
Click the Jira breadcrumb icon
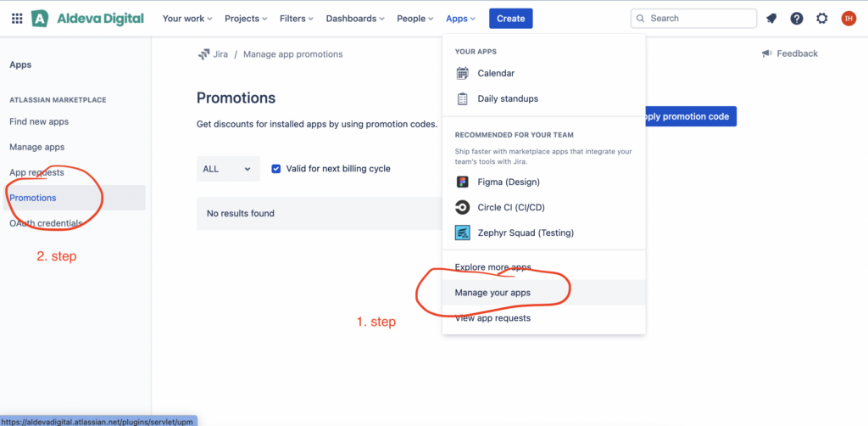(203, 54)
